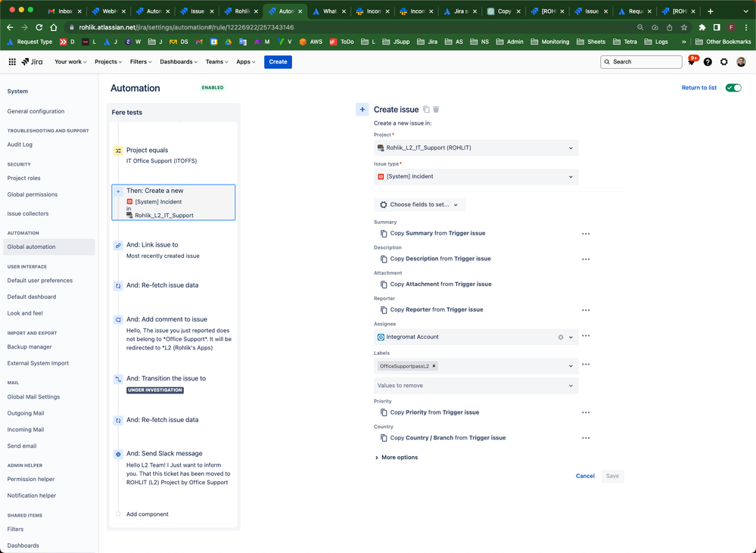
Task: Open more options for Summary field
Action: point(586,234)
